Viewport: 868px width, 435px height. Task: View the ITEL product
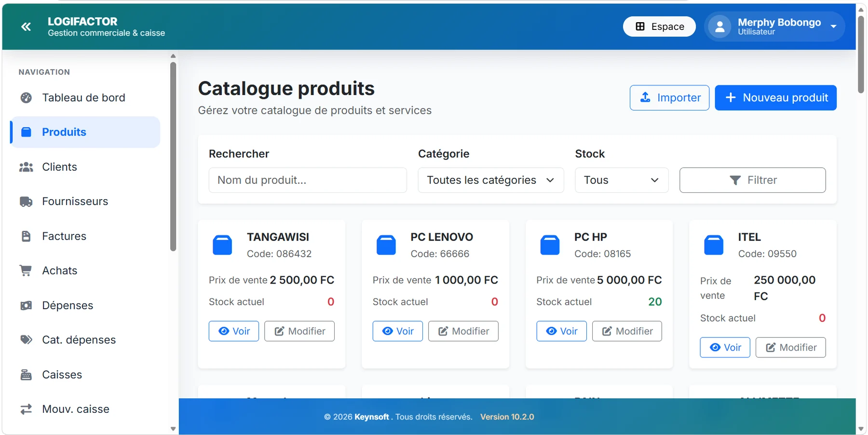point(725,348)
